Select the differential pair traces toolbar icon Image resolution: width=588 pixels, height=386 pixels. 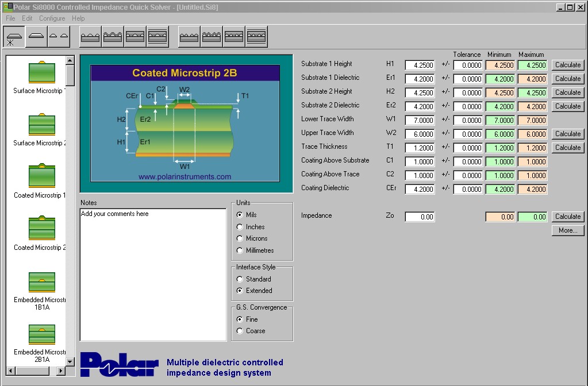[x=59, y=37]
